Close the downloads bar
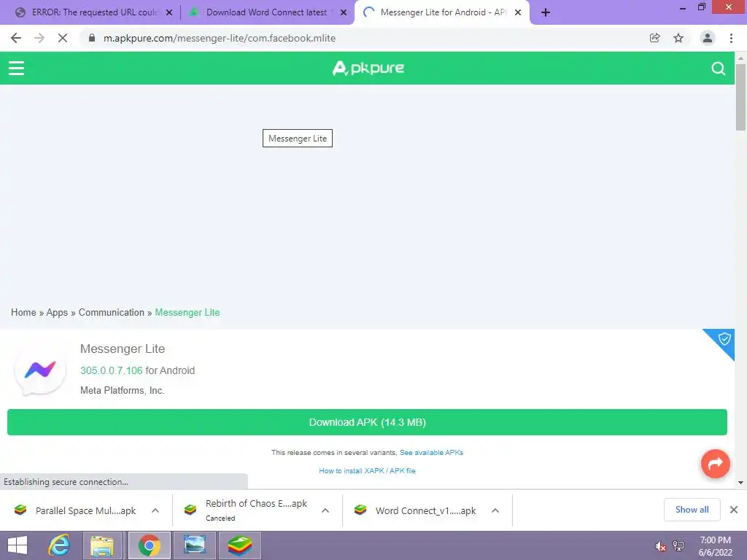Viewport: 747px width, 560px height. pos(734,510)
